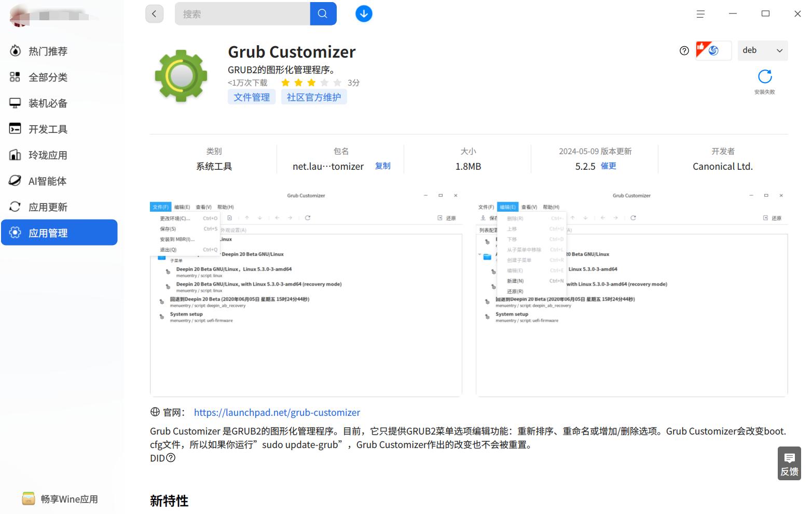The height and width of the screenshot is (514, 812).
Task: Click the user avatar at top left
Action: [x=21, y=17]
